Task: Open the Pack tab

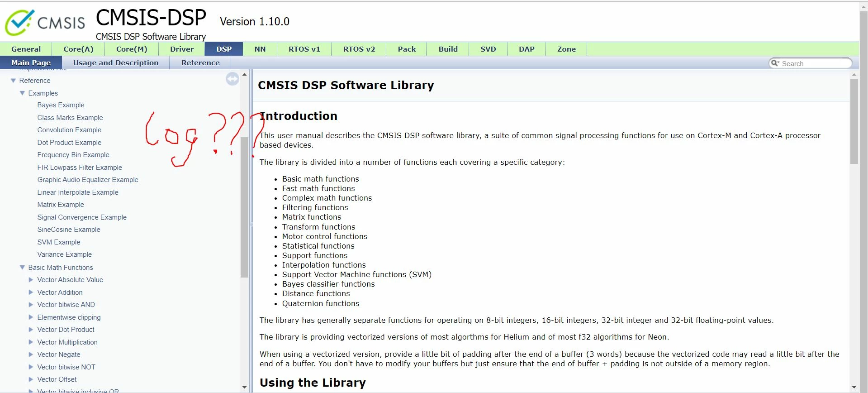Action: coord(407,49)
